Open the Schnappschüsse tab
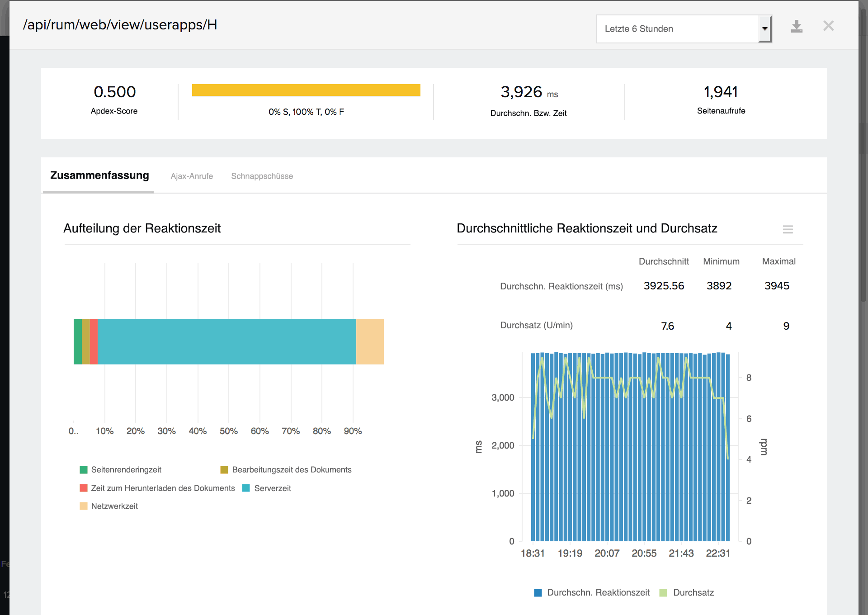 pyautogui.click(x=262, y=176)
